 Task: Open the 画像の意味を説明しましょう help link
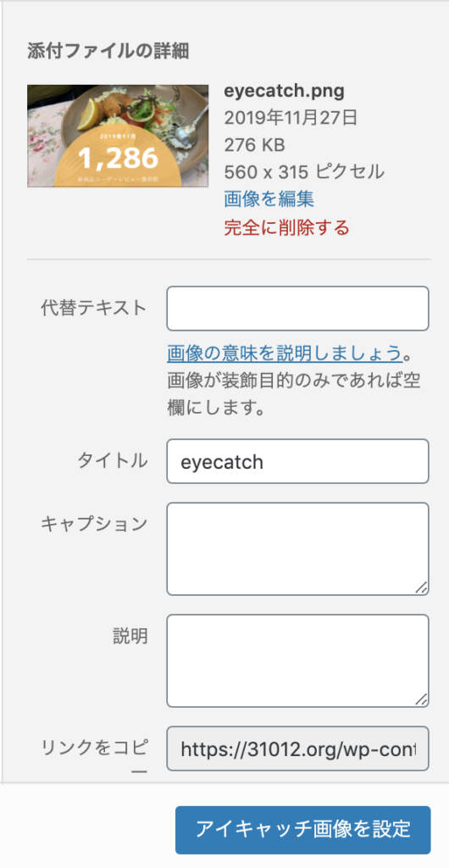(x=284, y=352)
